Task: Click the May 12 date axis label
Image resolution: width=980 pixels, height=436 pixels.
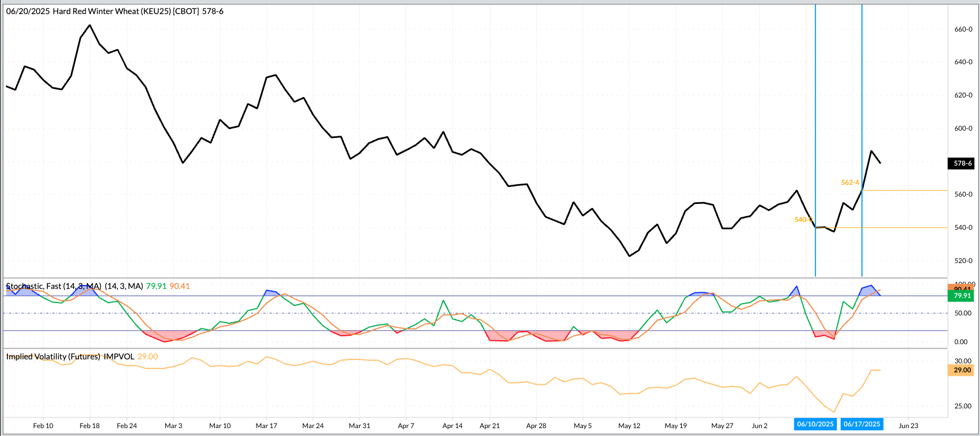Action: point(629,425)
